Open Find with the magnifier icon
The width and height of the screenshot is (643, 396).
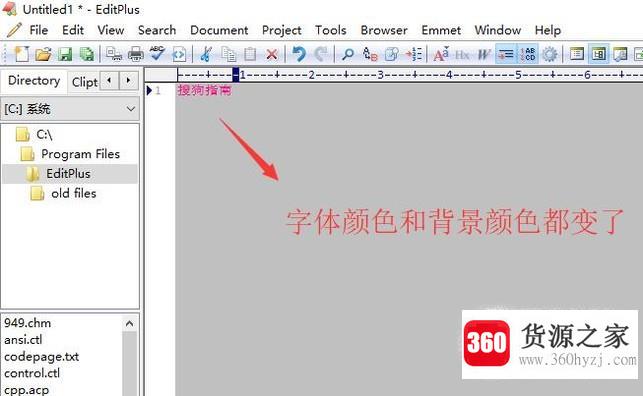[348, 54]
